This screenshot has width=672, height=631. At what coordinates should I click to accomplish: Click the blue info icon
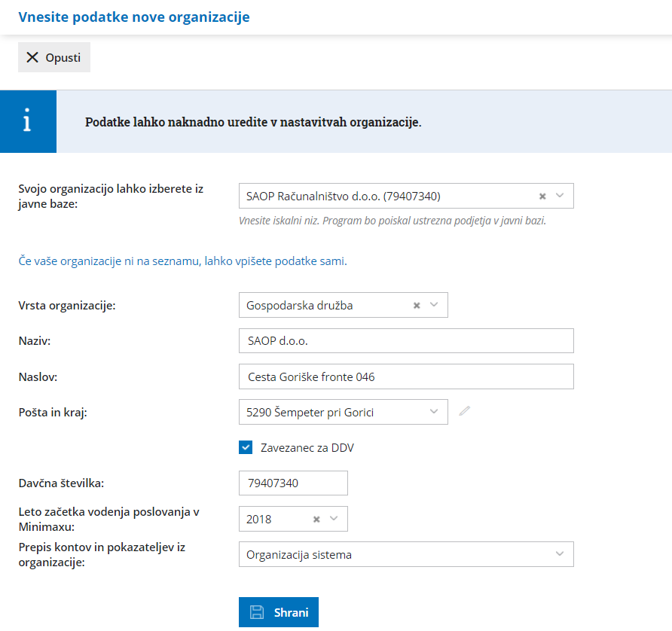click(x=28, y=121)
